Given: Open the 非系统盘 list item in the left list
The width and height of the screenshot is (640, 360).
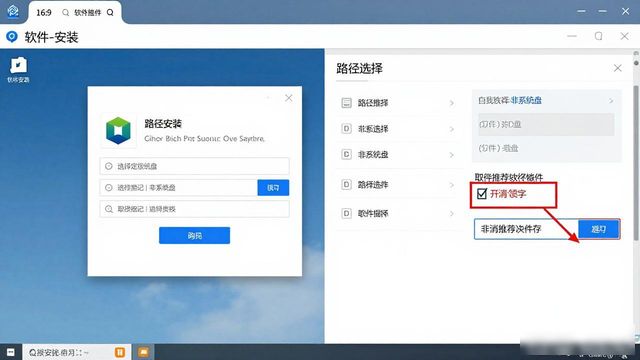Looking at the screenshot, I should pyautogui.click(x=398, y=155).
